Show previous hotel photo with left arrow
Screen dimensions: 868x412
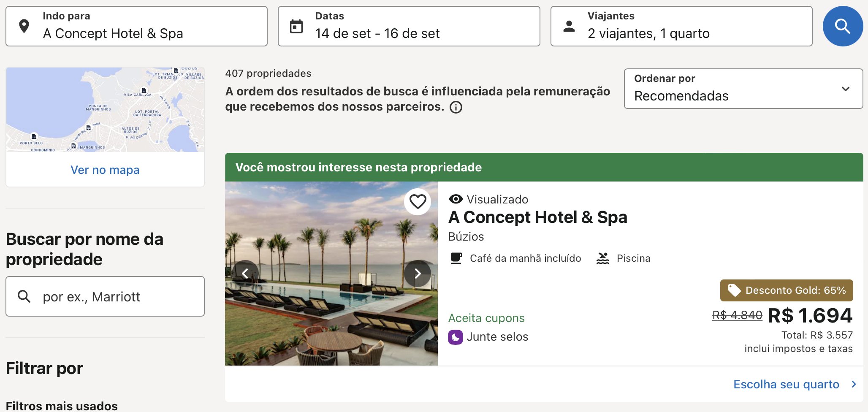(245, 274)
